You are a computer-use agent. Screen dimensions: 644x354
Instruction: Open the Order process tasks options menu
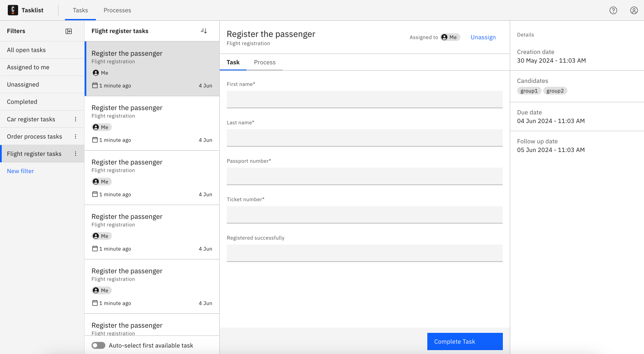(x=76, y=136)
